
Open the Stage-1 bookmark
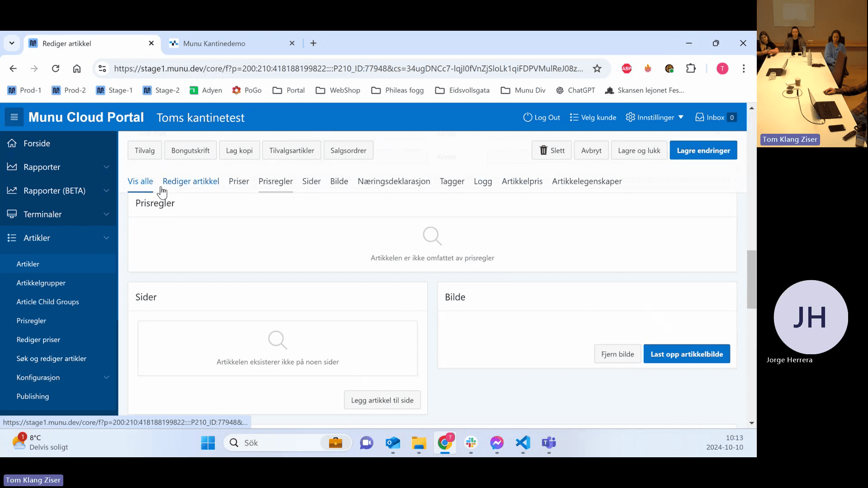coord(114,90)
